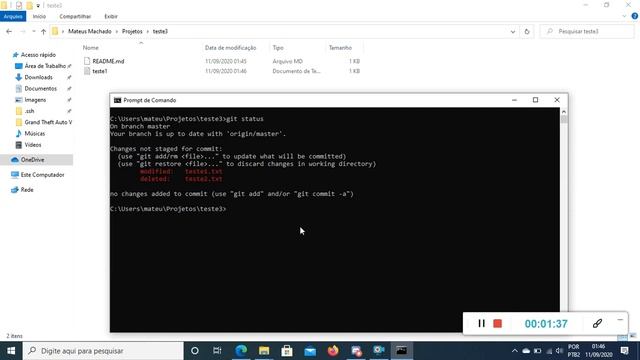The height and width of the screenshot is (360, 640).
Task: Open the Prompt de Comando system menu icon
Action: click(x=118, y=100)
